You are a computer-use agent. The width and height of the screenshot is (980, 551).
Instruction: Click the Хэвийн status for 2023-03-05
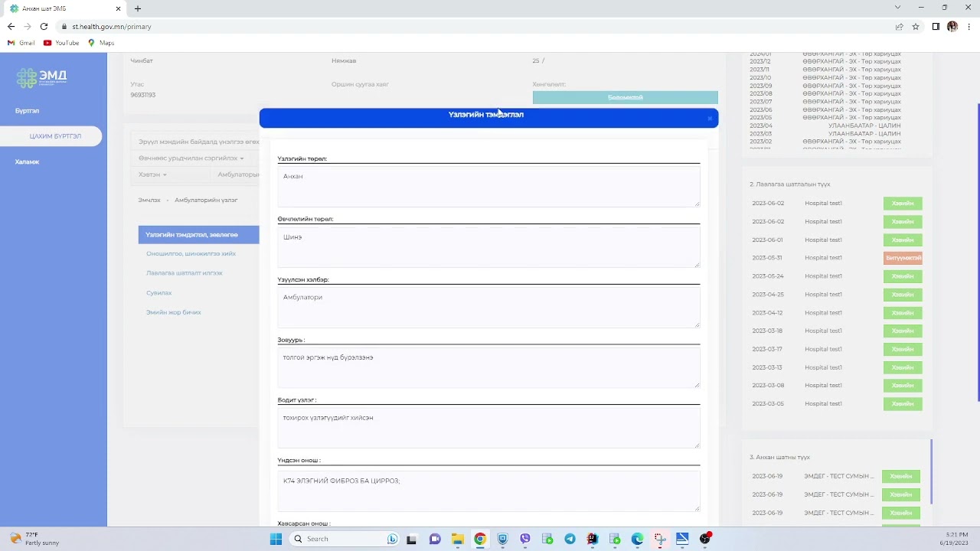(903, 404)
